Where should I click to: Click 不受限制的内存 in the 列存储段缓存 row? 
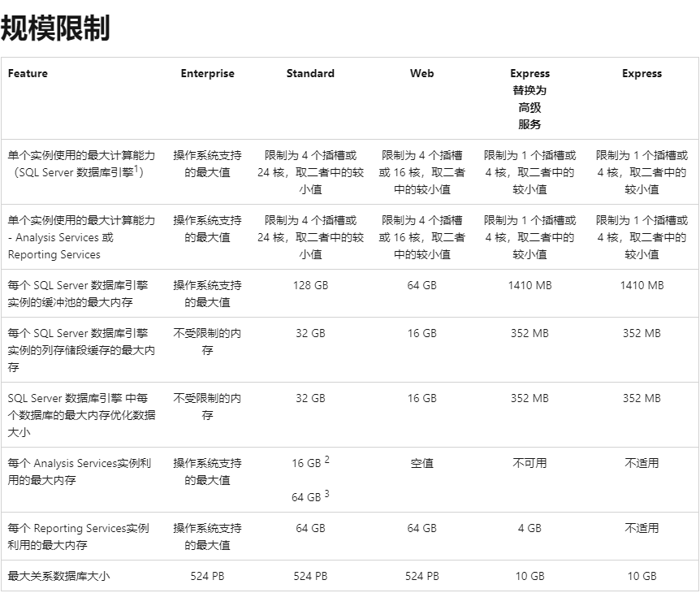[207, 342]
